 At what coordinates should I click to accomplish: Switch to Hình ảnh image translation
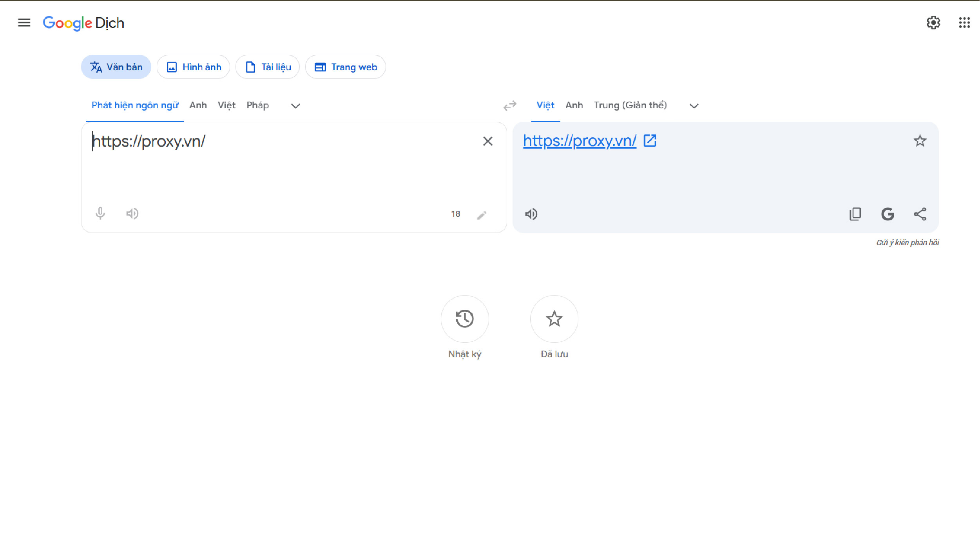(194, 67)
